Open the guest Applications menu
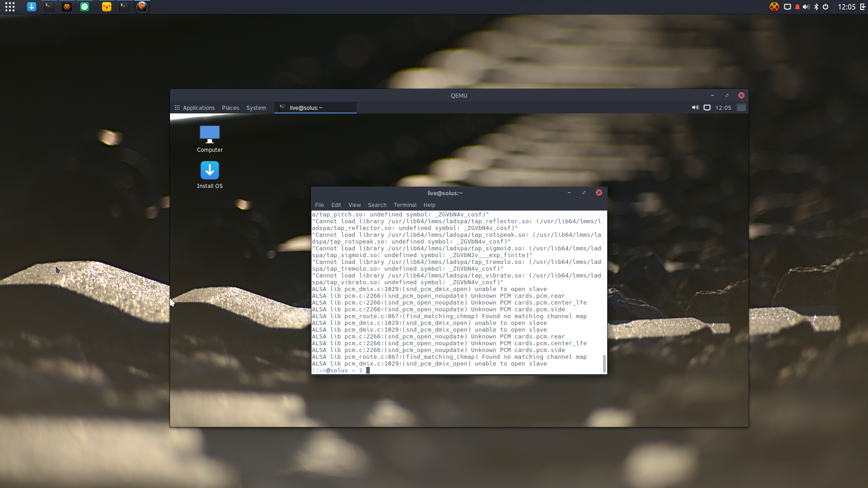Viewport: 868px width, 488px height. 195,108
